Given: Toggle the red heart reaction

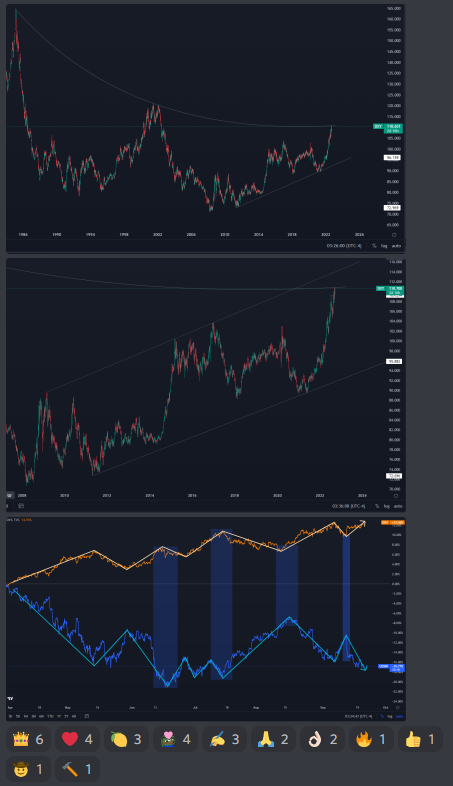Looking at the screenshot, I should pos(77,739).
